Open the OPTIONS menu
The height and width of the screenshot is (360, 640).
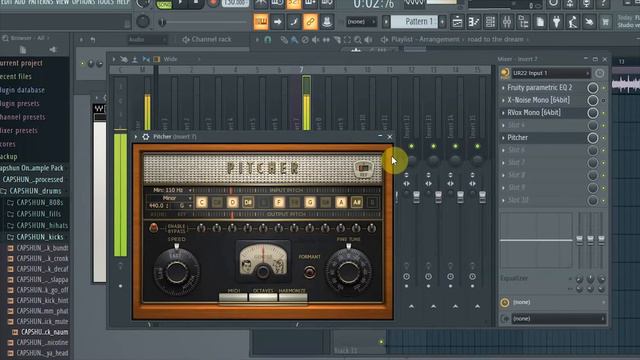coord(83,2)
